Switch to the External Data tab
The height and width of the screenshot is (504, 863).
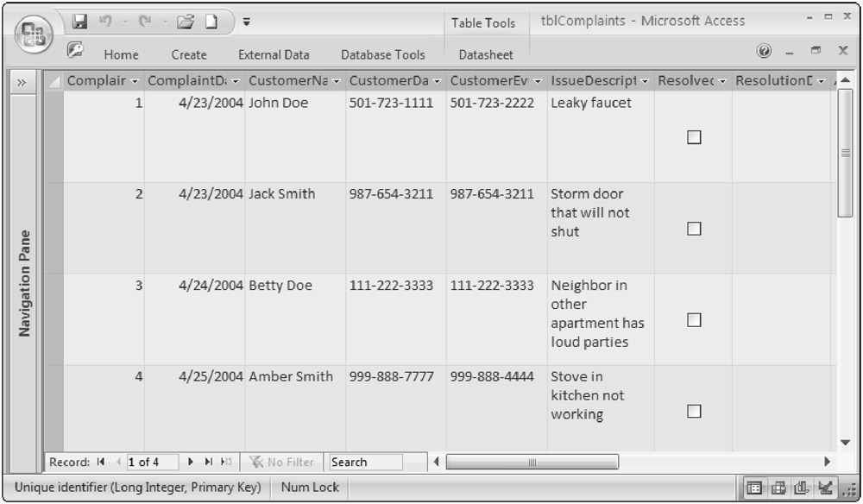(x=274, y=54)
